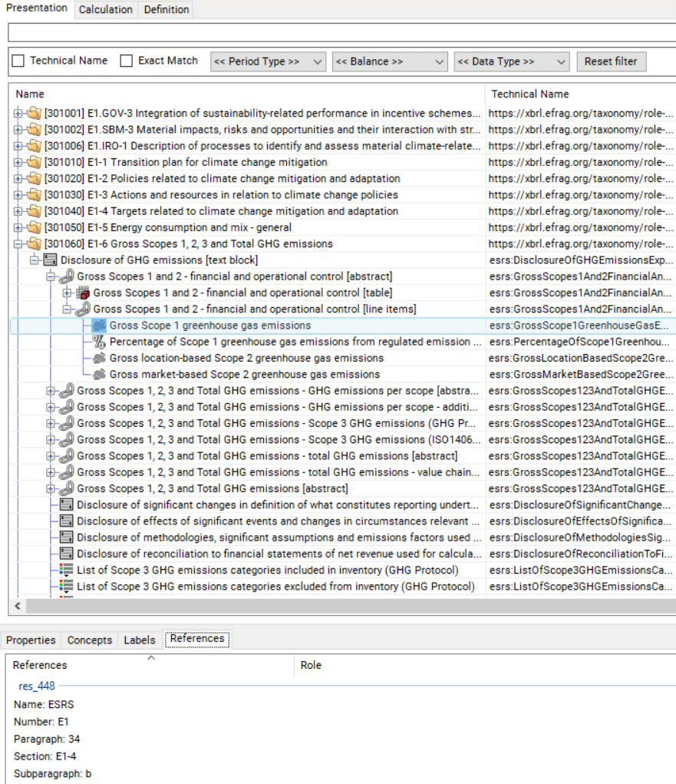Click abstract icon of GHG emissions per scope [abstra...

point(67,391)
